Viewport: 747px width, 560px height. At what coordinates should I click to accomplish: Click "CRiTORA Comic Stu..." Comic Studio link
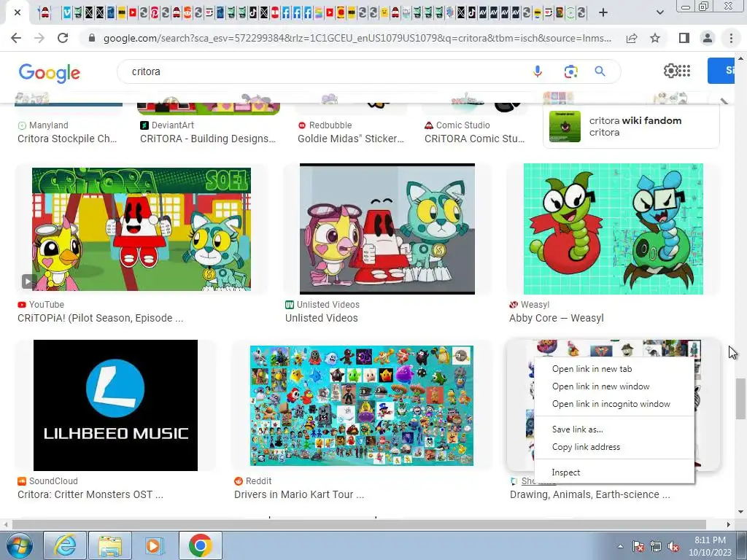click(x=474, y=139)
